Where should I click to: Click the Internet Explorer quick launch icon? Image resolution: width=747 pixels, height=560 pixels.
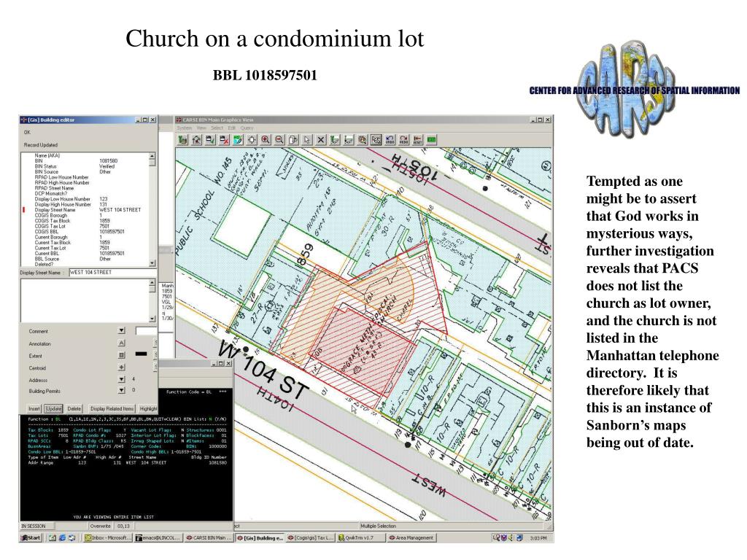pyautogui.click(x=63, y=537)
